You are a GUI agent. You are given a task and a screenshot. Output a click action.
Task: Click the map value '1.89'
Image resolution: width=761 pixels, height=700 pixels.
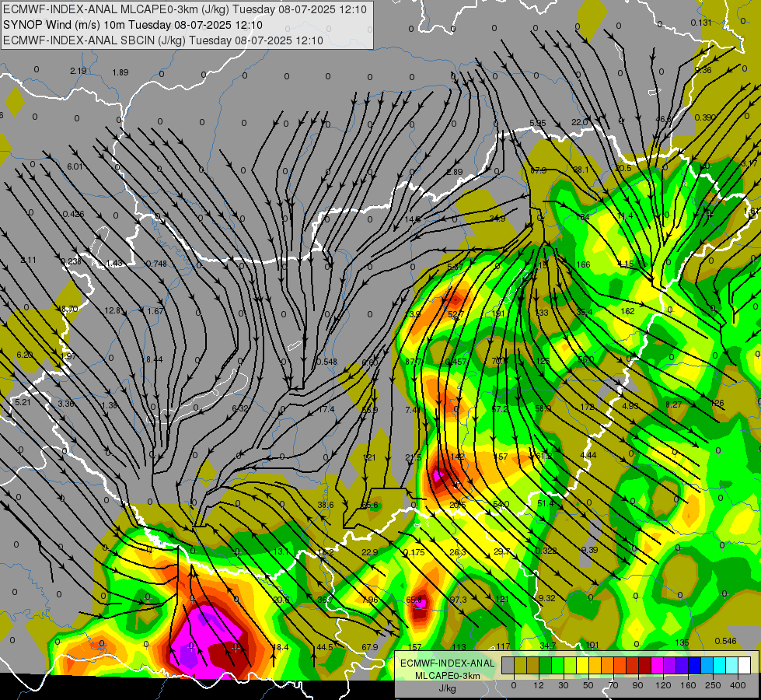click(x=120, y=72)
